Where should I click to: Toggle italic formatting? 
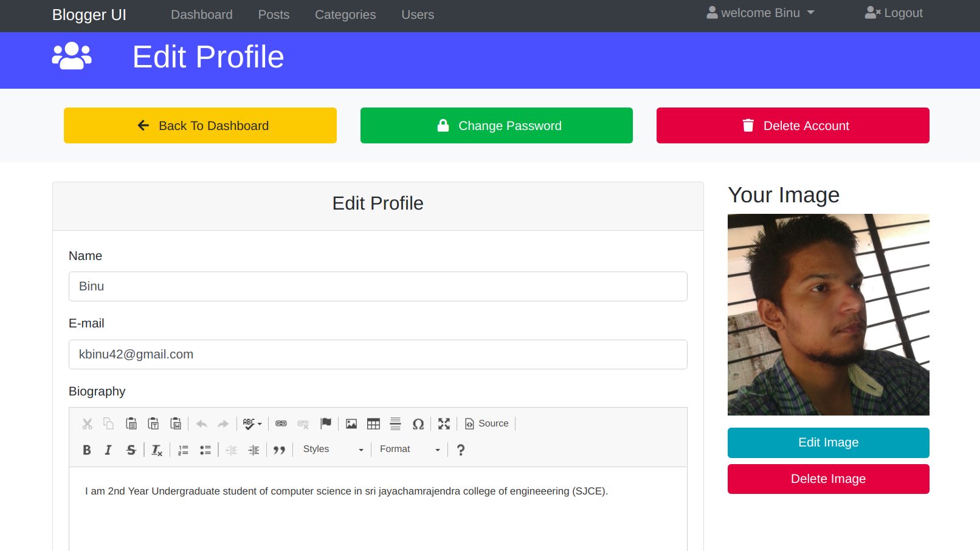point(108,450)
